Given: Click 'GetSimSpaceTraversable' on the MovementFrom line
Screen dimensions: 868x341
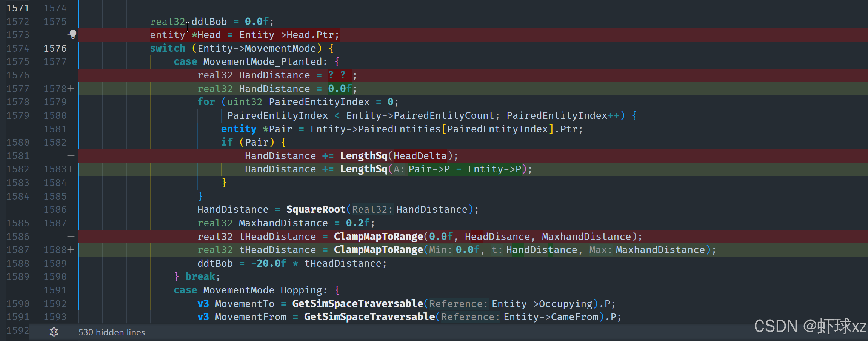Looking at the screenshot, I should coord(369,317).
